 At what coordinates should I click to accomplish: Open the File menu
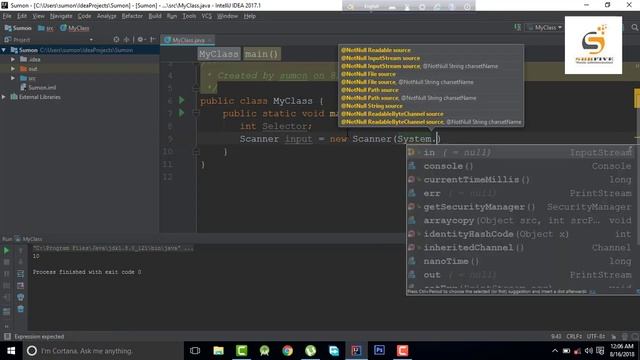(7, 16)
